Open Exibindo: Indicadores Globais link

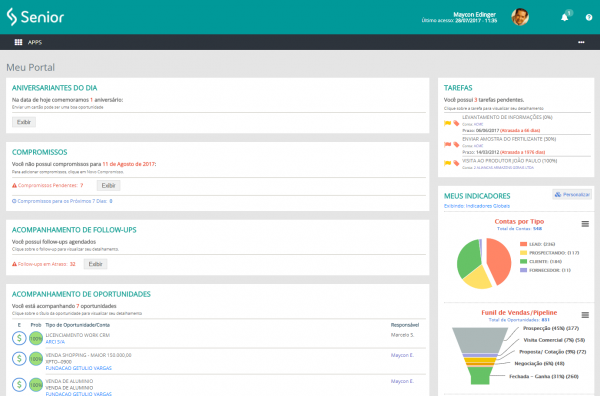click(476, 206)
